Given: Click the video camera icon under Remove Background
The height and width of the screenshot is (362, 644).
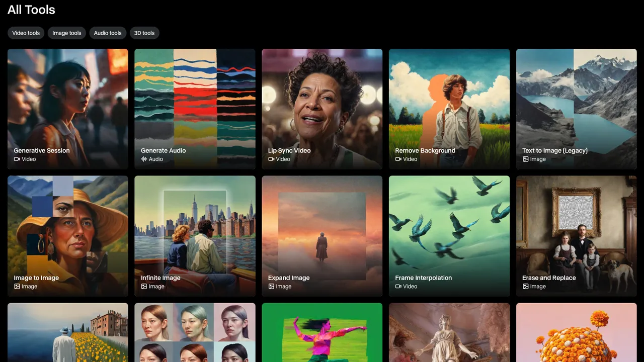Looking at the screenshot, I should (398, 159).
